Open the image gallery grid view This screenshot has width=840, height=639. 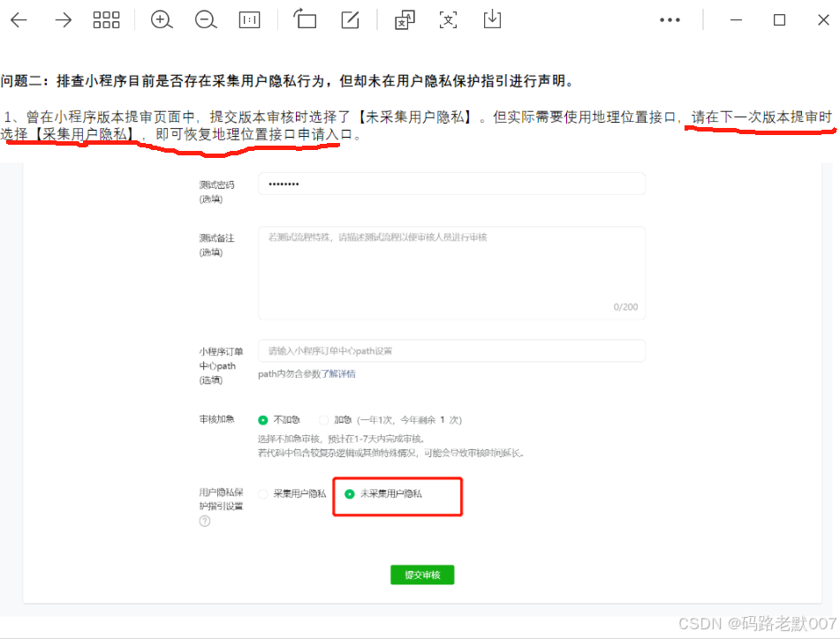point(106,19)
